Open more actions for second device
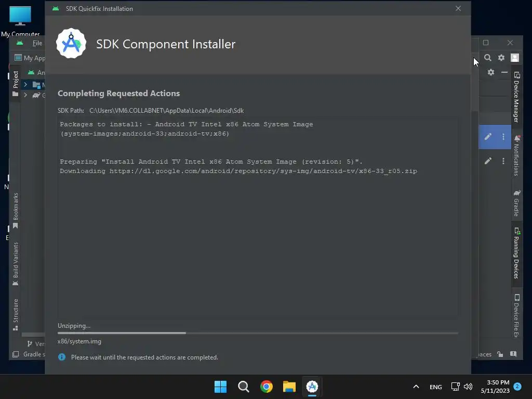The height and width of the screenshot is (399, 532). pyautogui.click(x=503, y=161)
